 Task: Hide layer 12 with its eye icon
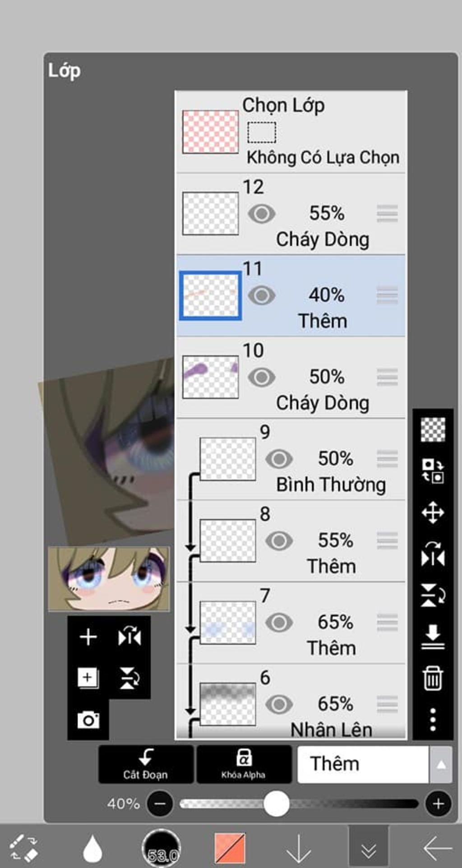262,213
